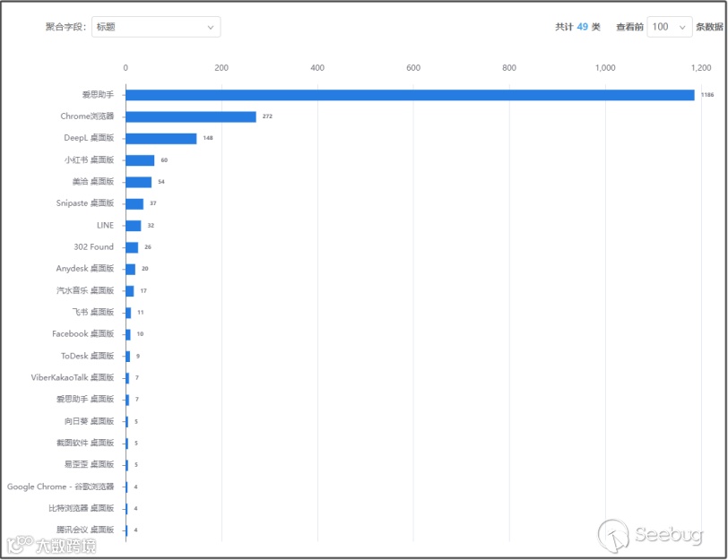Open the 查看前 100 count dropdown

(x=670, y=27)
